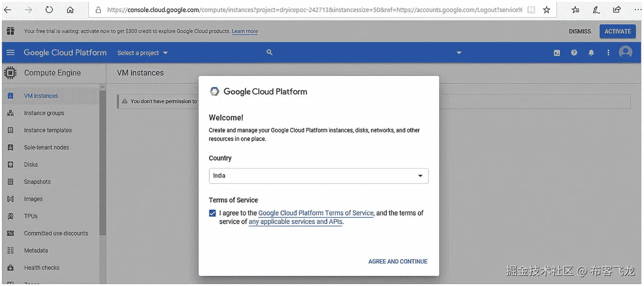Screen dimensions: 644x286
Task: Open the Select a project dropdown
Action: pyautogui.click(x=142, y=53)
